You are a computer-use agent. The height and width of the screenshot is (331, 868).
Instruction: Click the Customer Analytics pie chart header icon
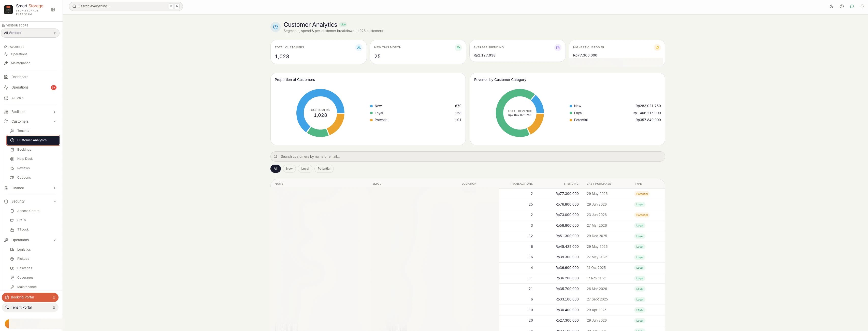(x=275, y=27)
